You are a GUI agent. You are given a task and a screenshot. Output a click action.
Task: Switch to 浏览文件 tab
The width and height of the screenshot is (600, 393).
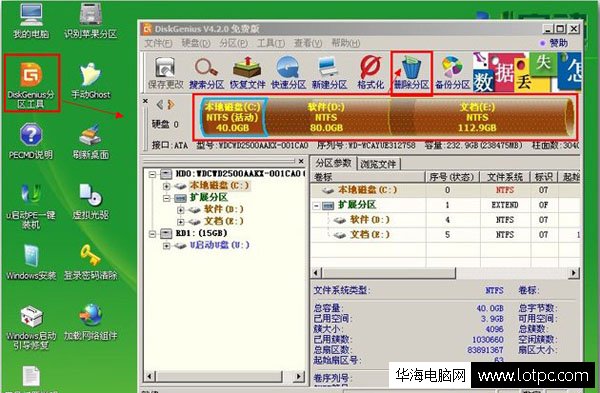coord(378,165)
